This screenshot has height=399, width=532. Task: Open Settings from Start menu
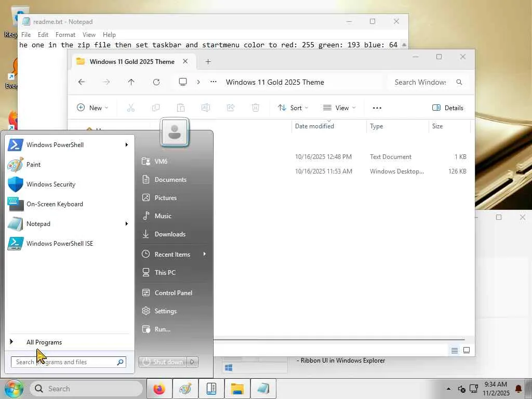[175, 311]
